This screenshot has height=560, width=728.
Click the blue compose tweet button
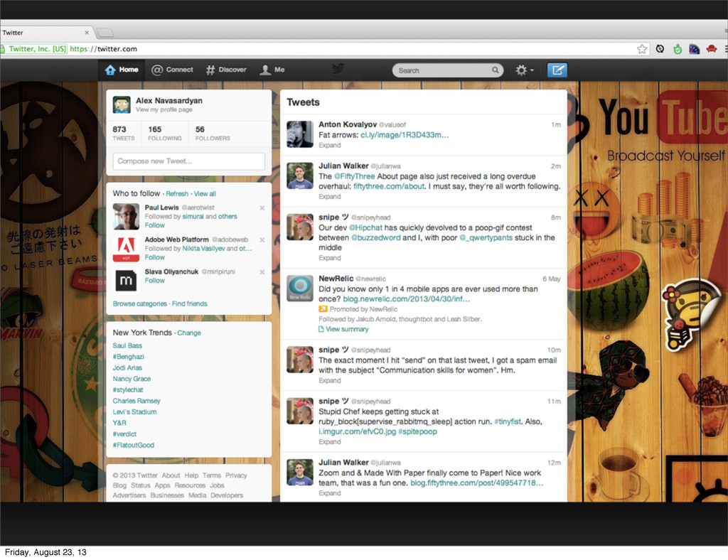(x=557, y=70)
